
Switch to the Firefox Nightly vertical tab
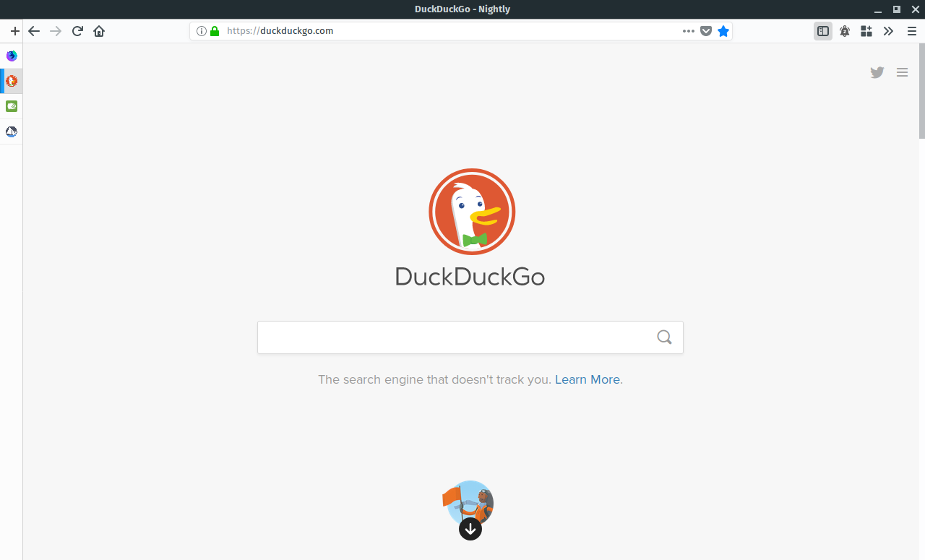click(12, 56)
